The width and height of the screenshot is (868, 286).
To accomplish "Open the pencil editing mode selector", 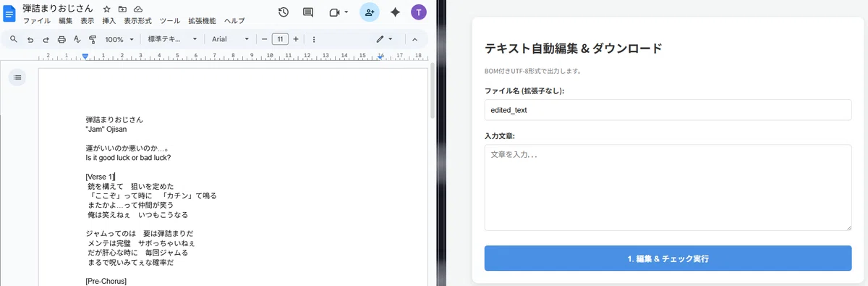I will [385, 39].
